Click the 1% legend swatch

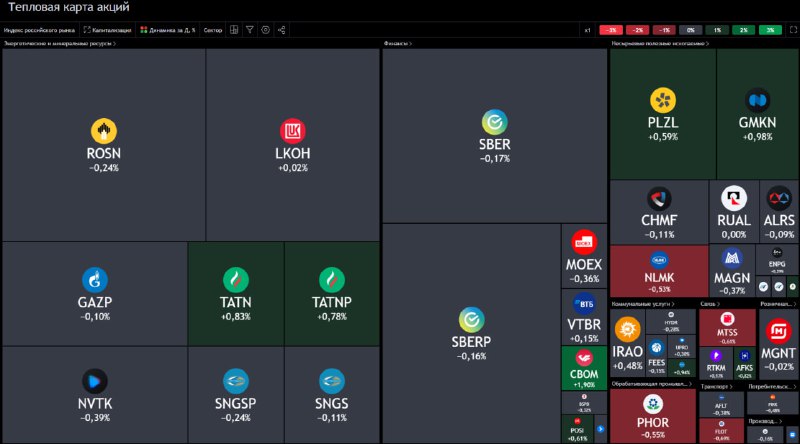(x=717, y=30)
